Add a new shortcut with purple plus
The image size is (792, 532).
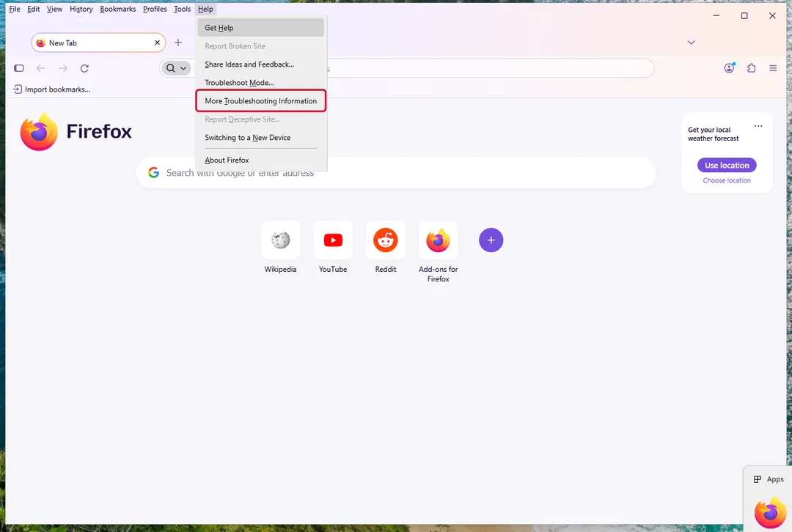tap(491, 240)
